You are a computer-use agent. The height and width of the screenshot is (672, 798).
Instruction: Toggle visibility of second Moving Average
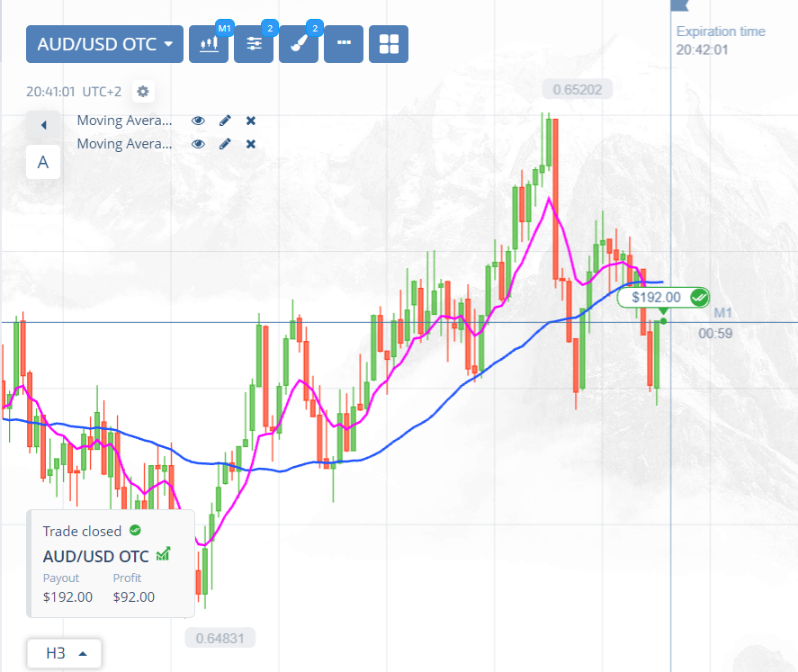(x=198, y=144)
